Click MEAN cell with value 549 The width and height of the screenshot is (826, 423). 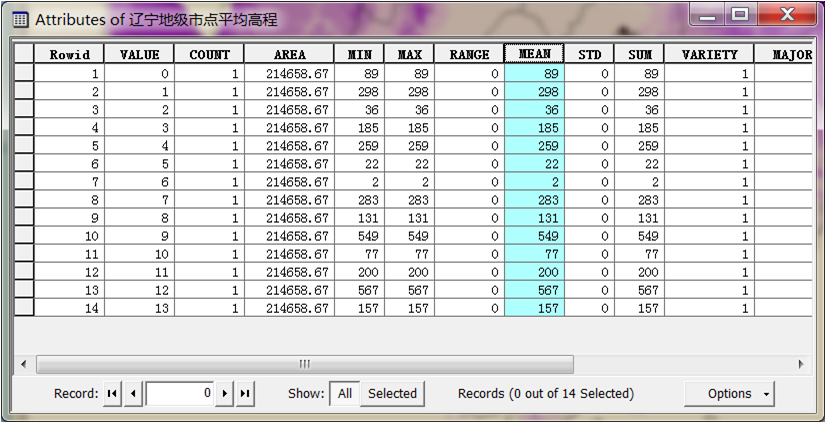pyautogui.click(x=534, y=236)
